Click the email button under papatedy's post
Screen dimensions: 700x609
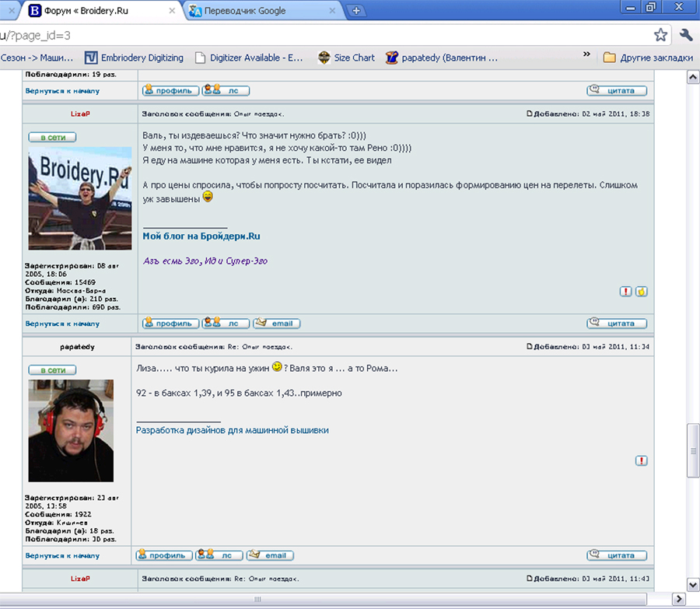tap(270, 555)
